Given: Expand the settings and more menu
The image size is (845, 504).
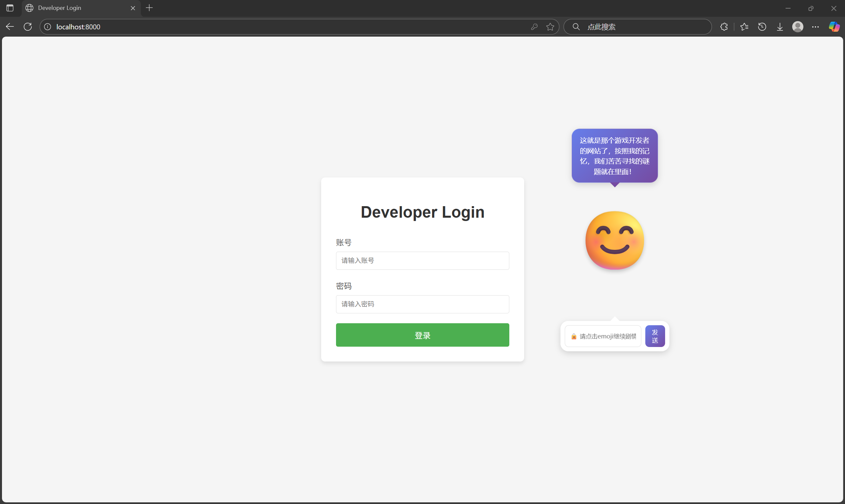Looking at the screenshot, I should click(815, 27).
